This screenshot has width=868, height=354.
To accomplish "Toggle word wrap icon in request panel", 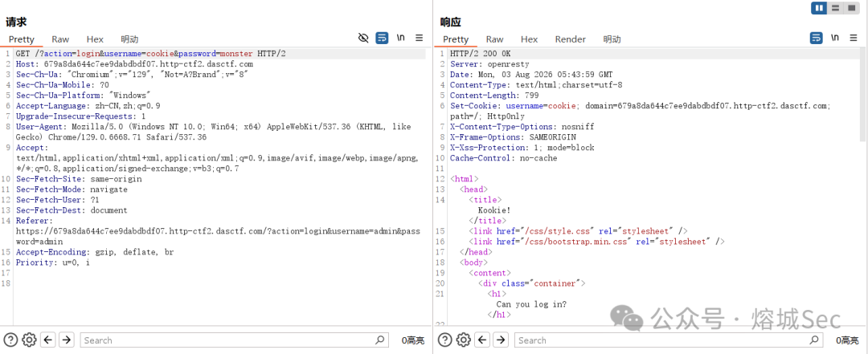I will (x=382, y=39).
